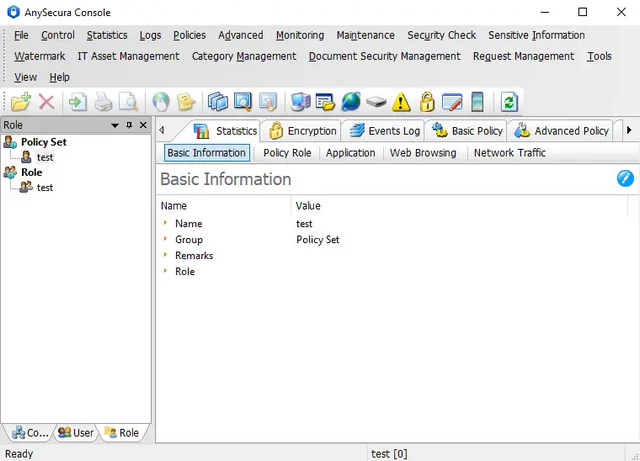Click the blue pencil edit circle icon

pos(625,178)
